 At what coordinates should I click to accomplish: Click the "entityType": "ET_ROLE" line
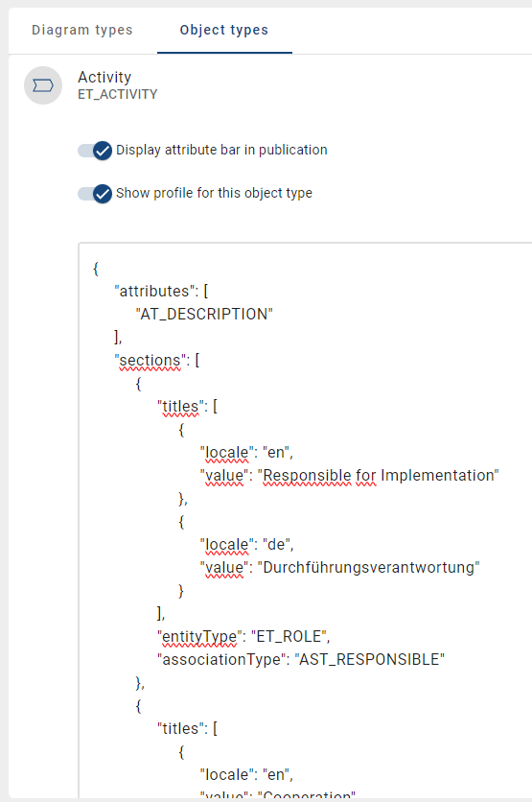(243, 636)
